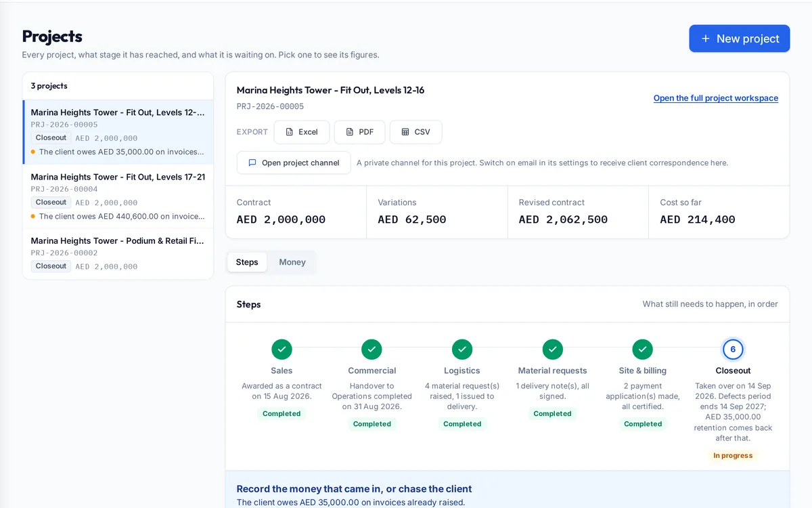812x508 pixels.
Task: Export the project as Excel
Action: click(x=302, y=132)
